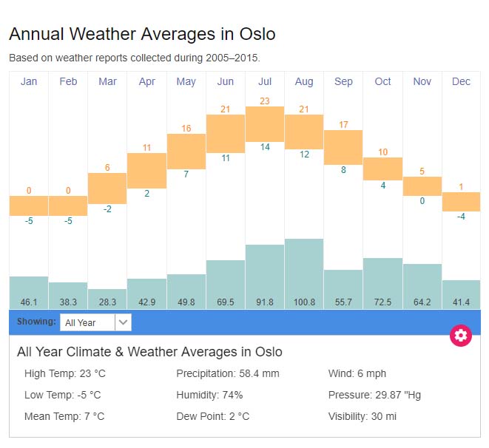Select the Feb month column header
The height and width of the screenshot is (448, 489).
point(68,81)
